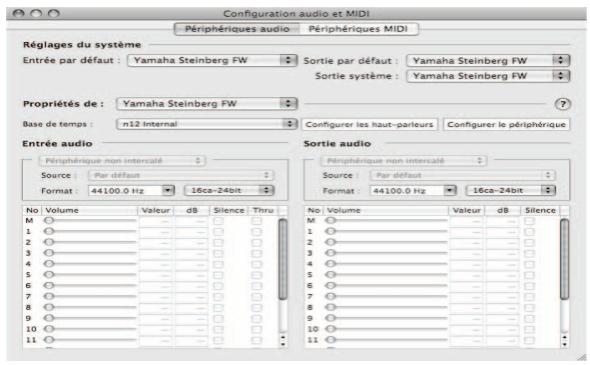Viewport: 590px width, 365px height.
Task: Click output channel 3 volume slider
Action: tap(386, 253)
